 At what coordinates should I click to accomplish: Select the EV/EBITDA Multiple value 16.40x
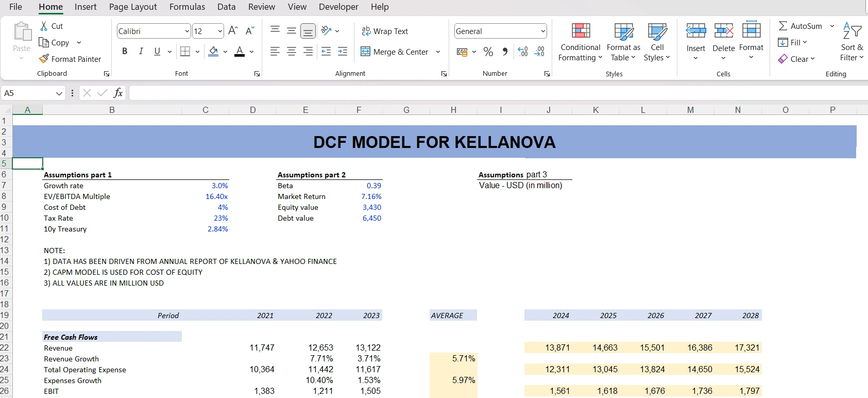pos(217,196)
